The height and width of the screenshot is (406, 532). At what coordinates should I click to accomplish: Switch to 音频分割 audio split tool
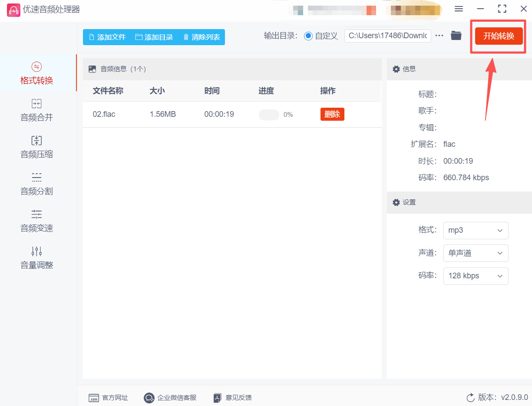click(37, 184)
